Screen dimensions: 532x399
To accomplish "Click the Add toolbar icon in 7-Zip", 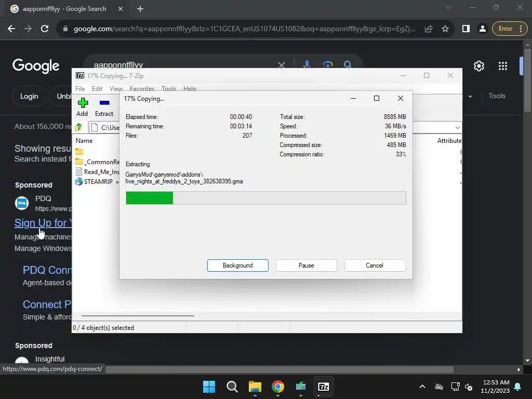I will [x=83, y=107].
